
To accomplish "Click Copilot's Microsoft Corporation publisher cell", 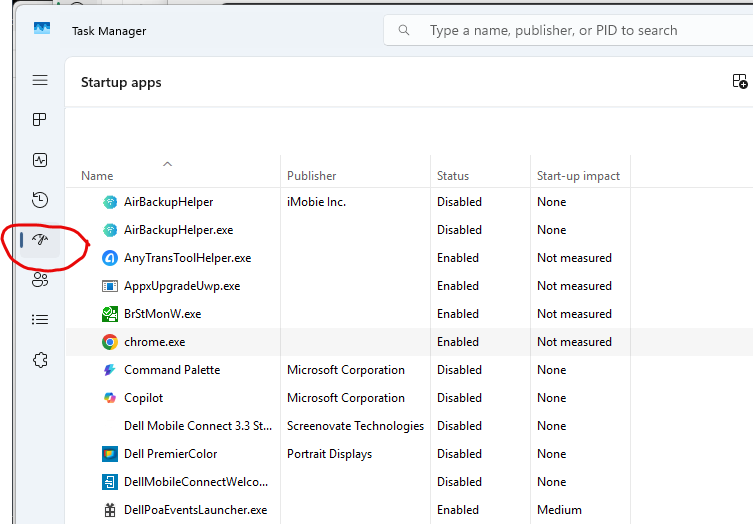I will [x=346, y=398].
